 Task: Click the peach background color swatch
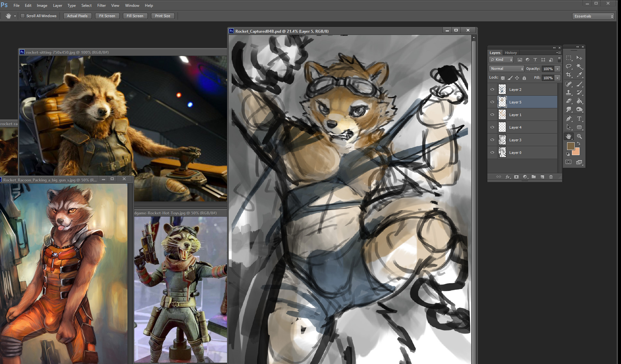click(x=577, y=152)
